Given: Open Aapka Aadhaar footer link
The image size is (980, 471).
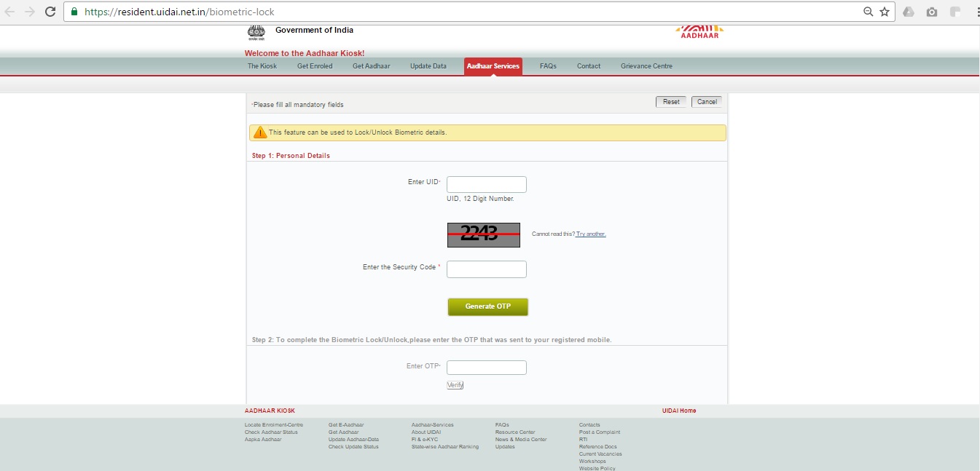Looking at the screenshot, I should (x=263, y=439).
